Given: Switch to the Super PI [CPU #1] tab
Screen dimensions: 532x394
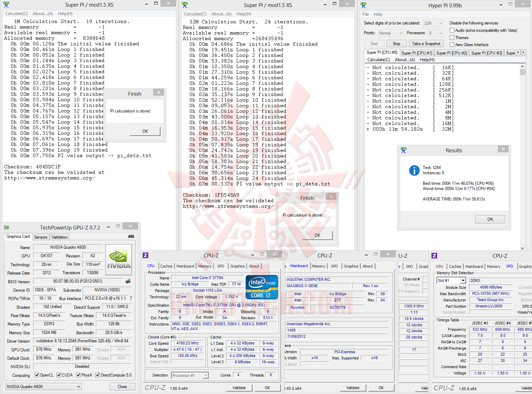Looking at the screenshot, I should pyautogui.click(x=417, y=53).
